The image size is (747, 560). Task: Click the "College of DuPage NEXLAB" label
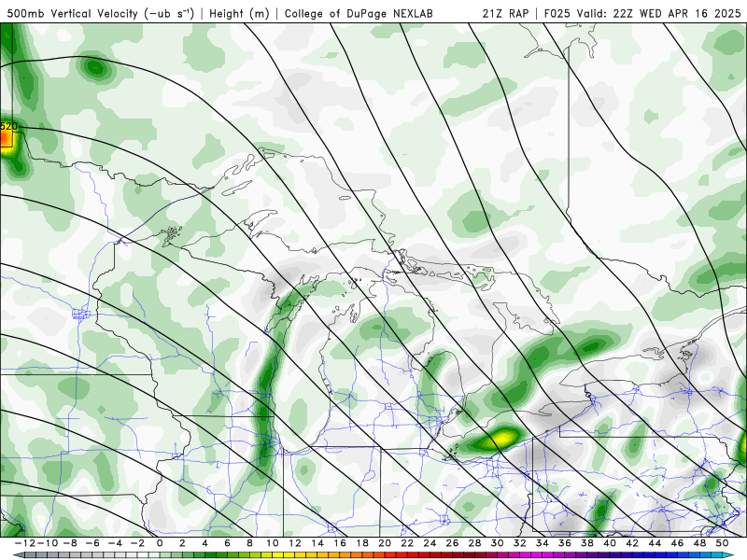(x=359, y=13)
